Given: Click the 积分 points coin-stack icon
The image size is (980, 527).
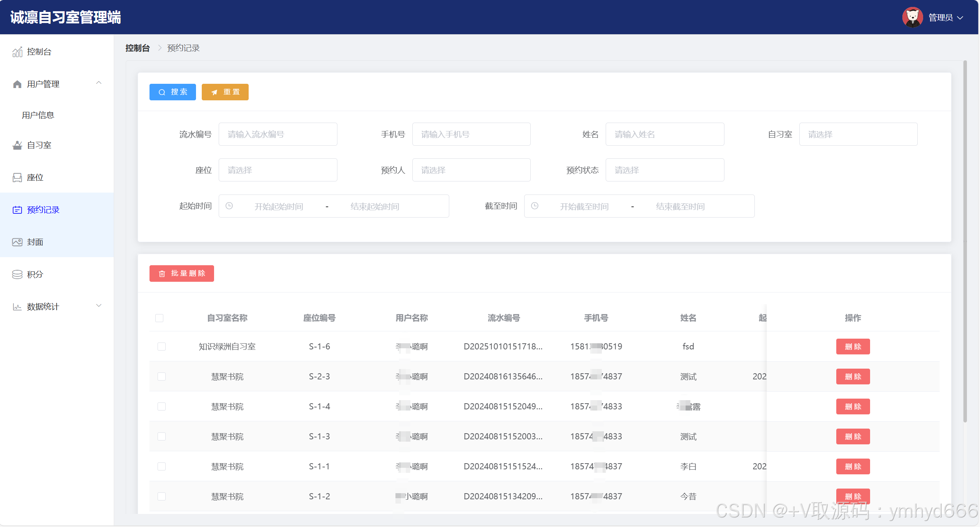Looking at the screenshot, I should 17,274.
